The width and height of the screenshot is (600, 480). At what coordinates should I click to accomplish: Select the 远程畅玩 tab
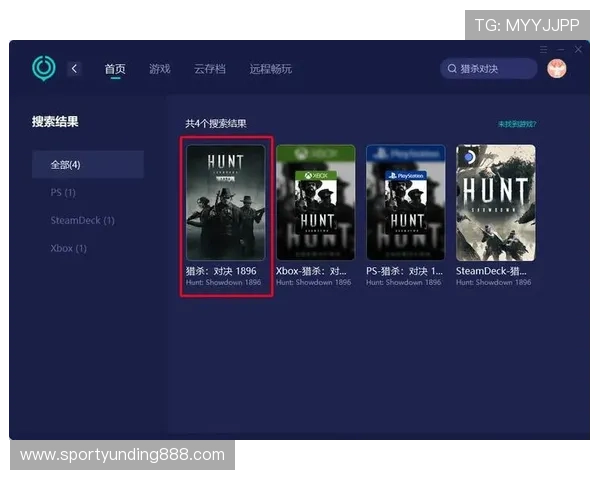[x=271, y=69]
